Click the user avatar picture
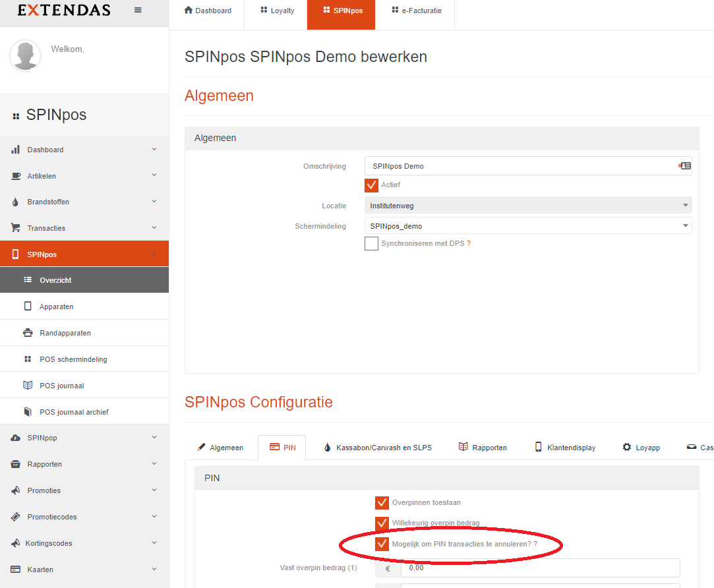 25,55
